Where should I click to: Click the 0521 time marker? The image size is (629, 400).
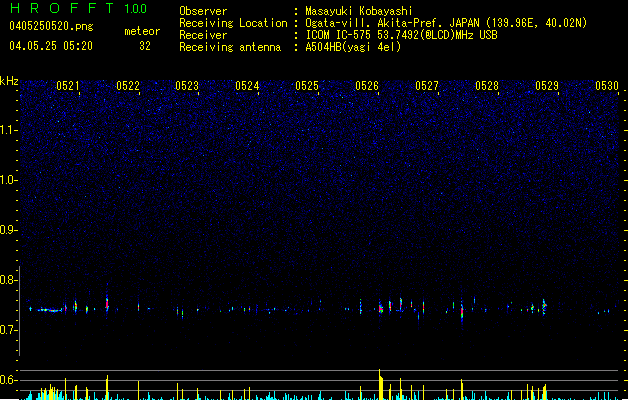click(x=68, y=86)
